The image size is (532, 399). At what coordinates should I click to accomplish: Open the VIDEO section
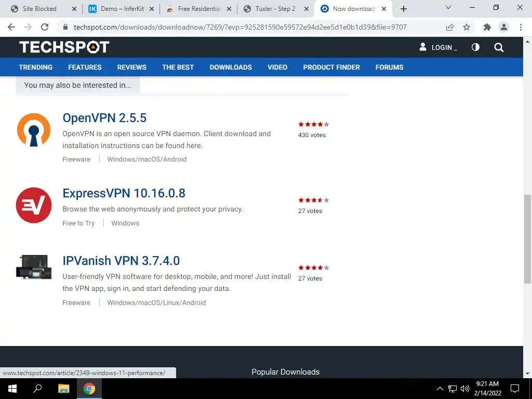coord(277,67)
